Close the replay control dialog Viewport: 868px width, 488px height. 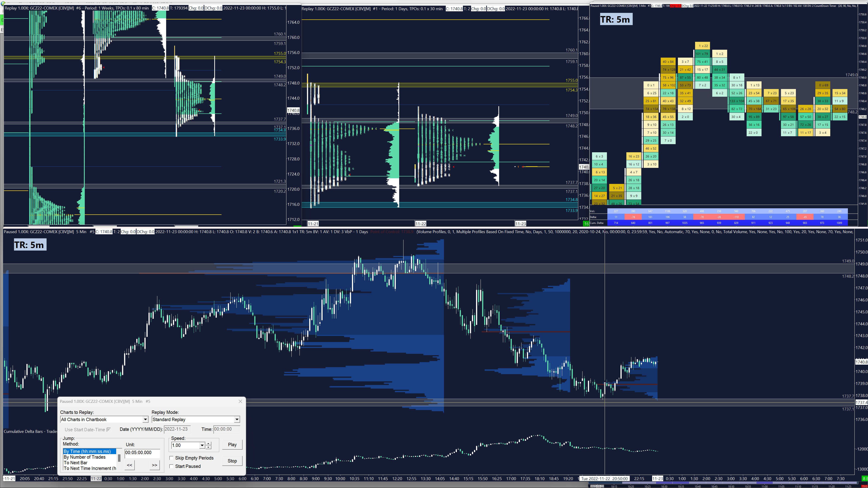[x=240, y=401]
